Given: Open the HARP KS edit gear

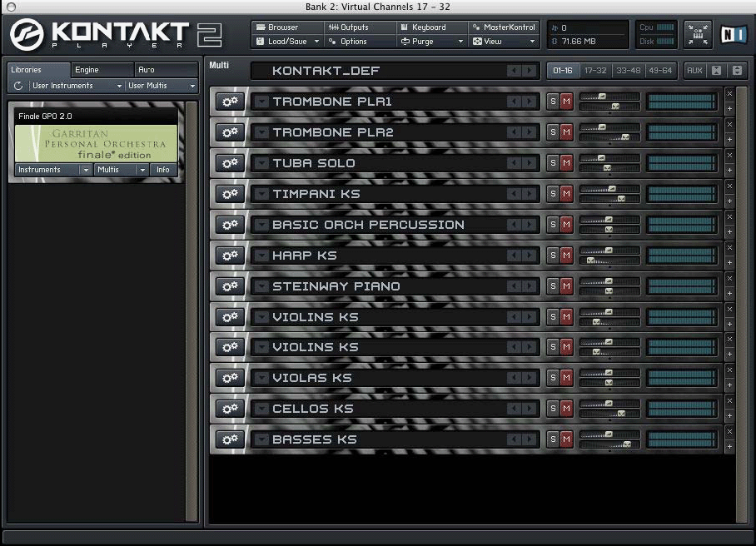Looking at the screenshot, I should (x=230, y=256).
